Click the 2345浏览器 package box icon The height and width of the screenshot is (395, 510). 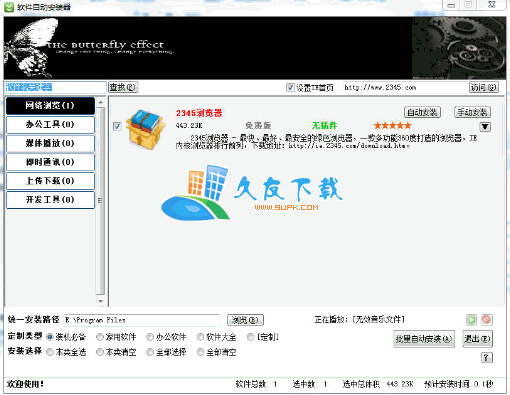click(146, 130)
